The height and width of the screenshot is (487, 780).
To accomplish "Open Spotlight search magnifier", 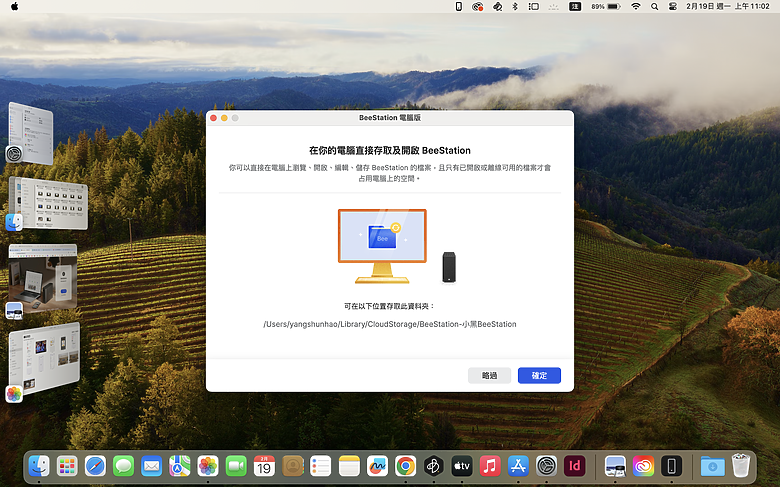I will (655, 6).
